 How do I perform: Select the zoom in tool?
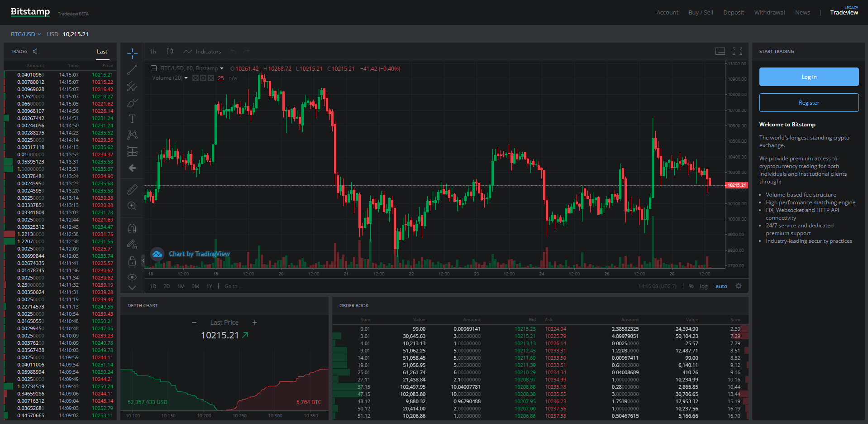(x=132, y=206)
